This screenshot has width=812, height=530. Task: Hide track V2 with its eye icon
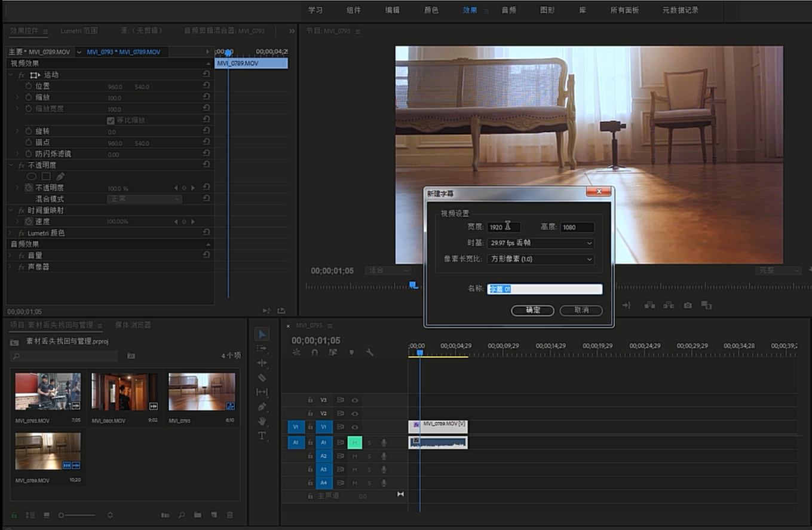pyautogui.click(x=355, y=413)
